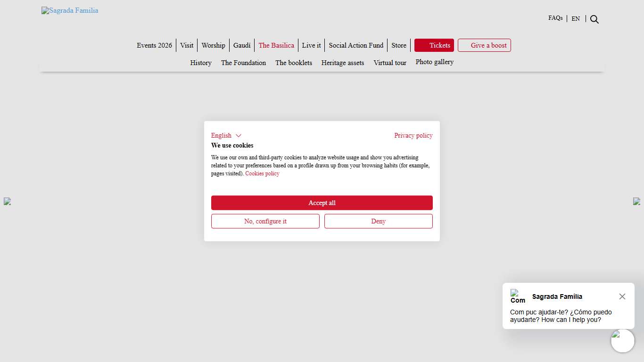This screenshot has height=362, width=644.
Task: Open the chat launcher bubble
Action: point(622,341)
